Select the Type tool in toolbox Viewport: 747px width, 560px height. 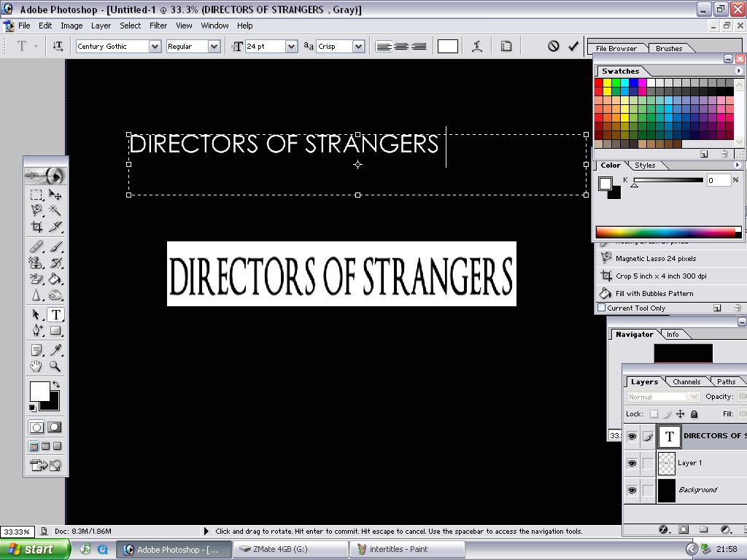click(55, 315)
